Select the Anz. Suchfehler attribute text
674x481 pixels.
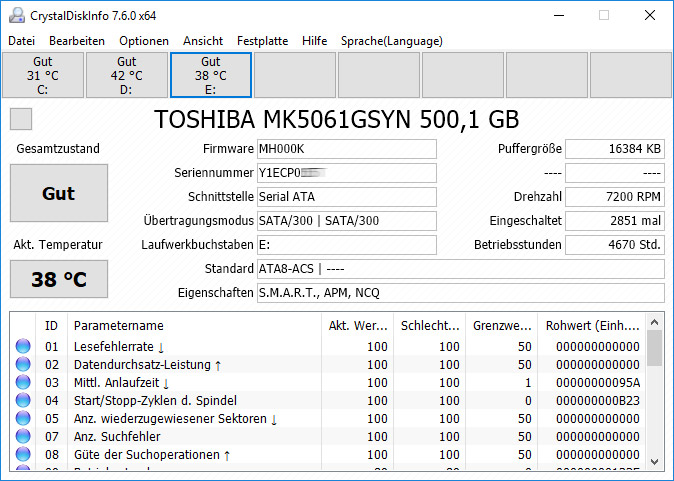coord(117,437)
